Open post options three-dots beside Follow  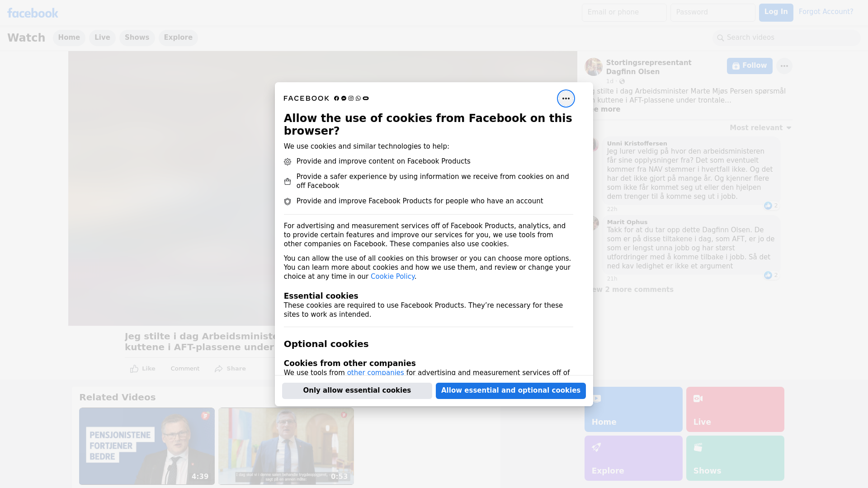[784, 66]
